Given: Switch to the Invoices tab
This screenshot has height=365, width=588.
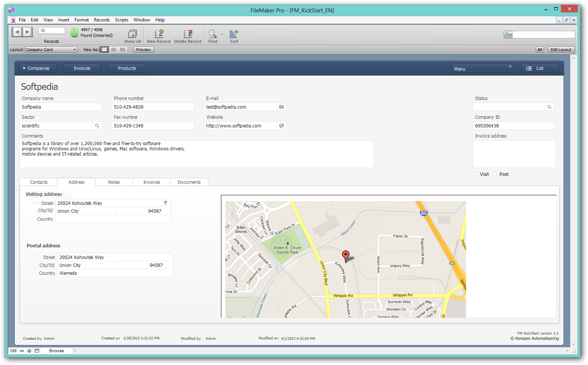Looking at the screenshot, I should click(x=152, y=182).
